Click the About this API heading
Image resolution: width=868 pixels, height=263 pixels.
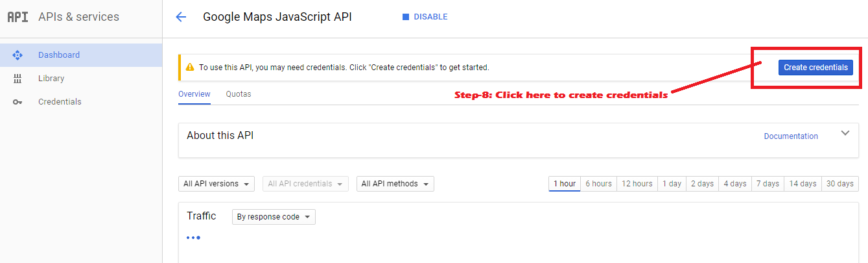220,136
